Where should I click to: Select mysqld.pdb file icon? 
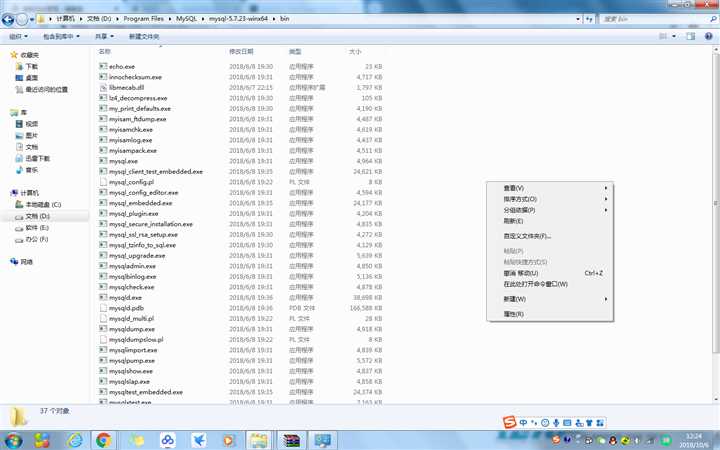tap(103, 308)
